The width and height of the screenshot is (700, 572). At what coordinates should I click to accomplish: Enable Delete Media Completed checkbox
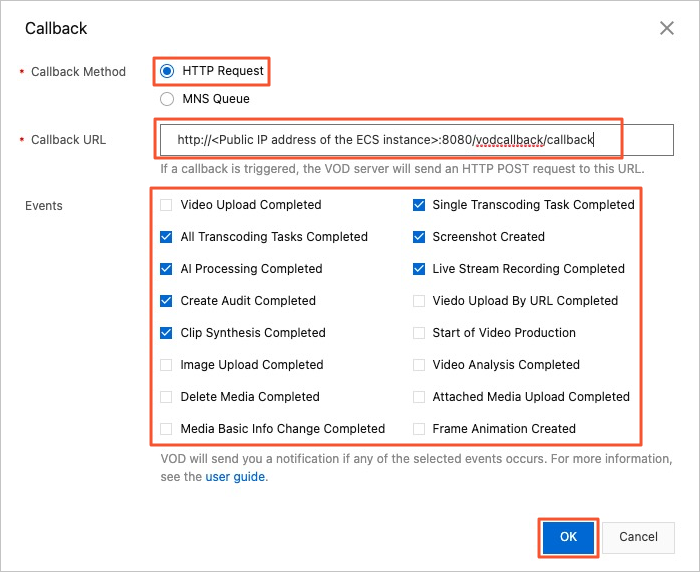[x=166, y=397]
